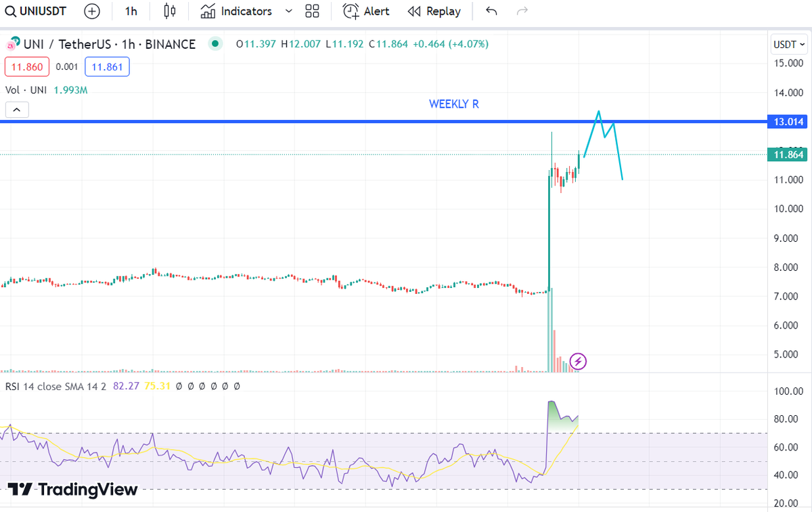Image resolution: width=812 pixels, height=512 pixels.
Task: Click the 11.861 buy price button
Action: (x=107, y=67)
